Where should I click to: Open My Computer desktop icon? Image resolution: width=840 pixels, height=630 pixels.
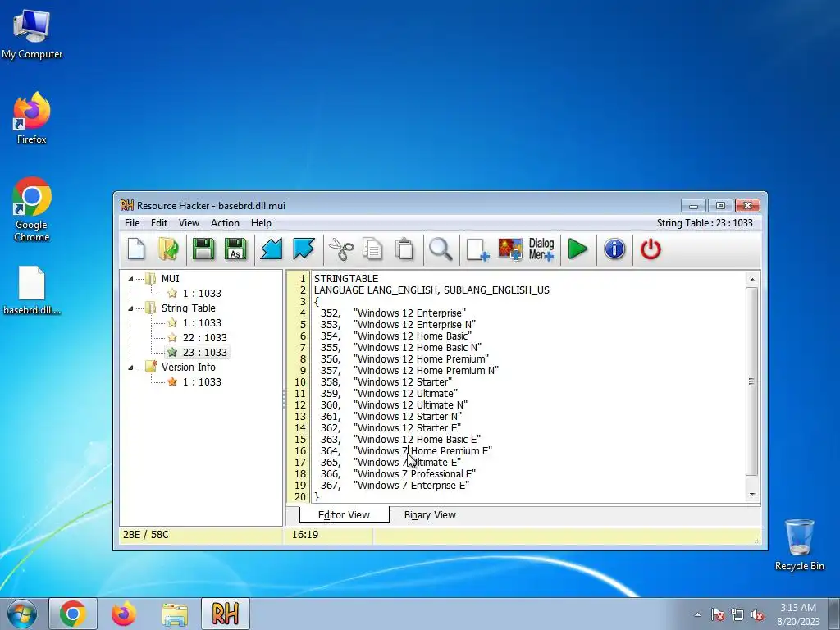[x=32, y=34]
